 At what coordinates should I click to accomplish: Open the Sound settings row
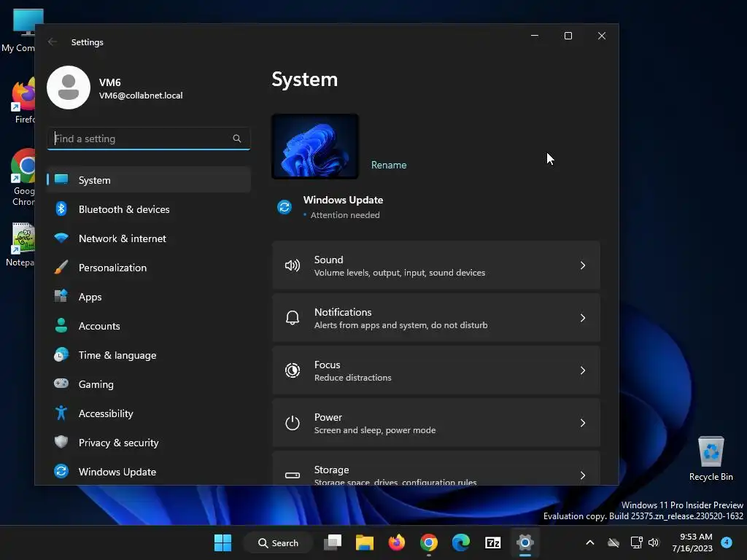point(436,265)
